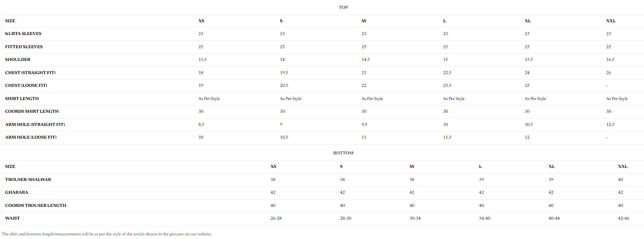The width and height of the screenshot is (644, 239).
Task: Select the ARM HOLE (STRAIGHT FIT) label
Action: pyautogui.click(x=35, y=124)
